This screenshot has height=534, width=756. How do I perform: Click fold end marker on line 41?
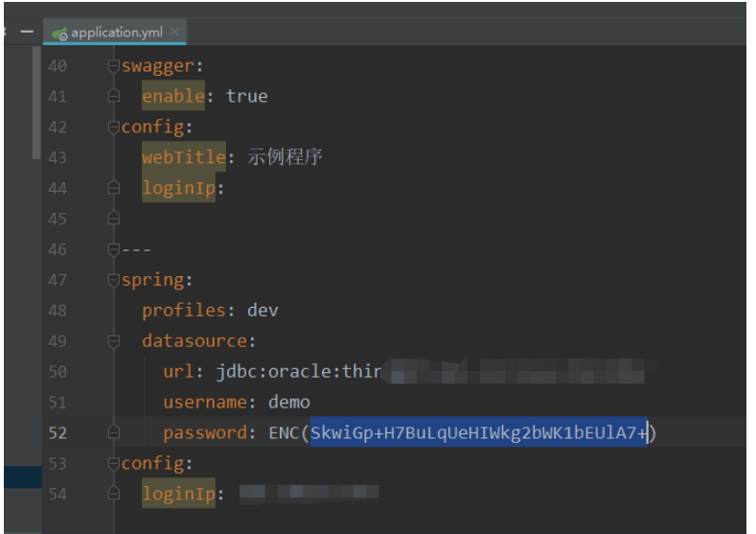114,96
